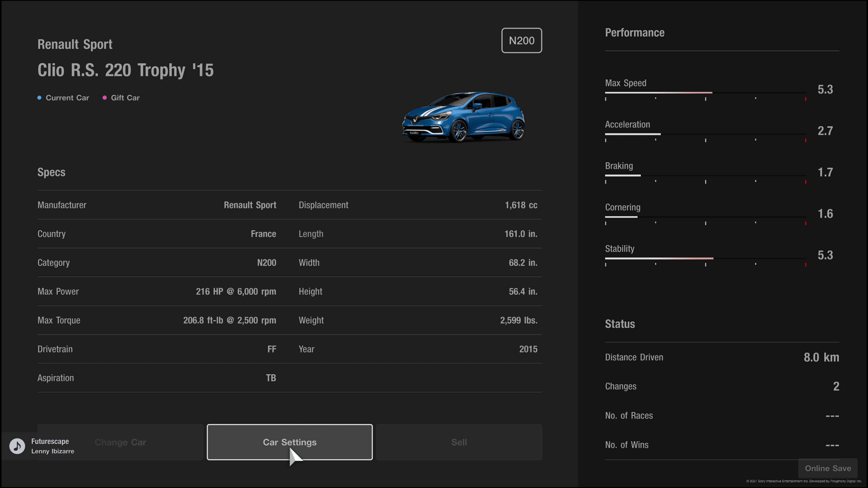Click the Stability score 5.3
Viewport: 868px width, 488px height.
tap(825, 255)
